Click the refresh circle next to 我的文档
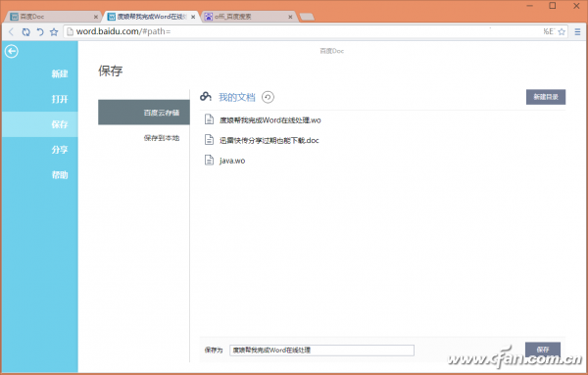Screen dimensions: 588x375 (x=268, y=97)
